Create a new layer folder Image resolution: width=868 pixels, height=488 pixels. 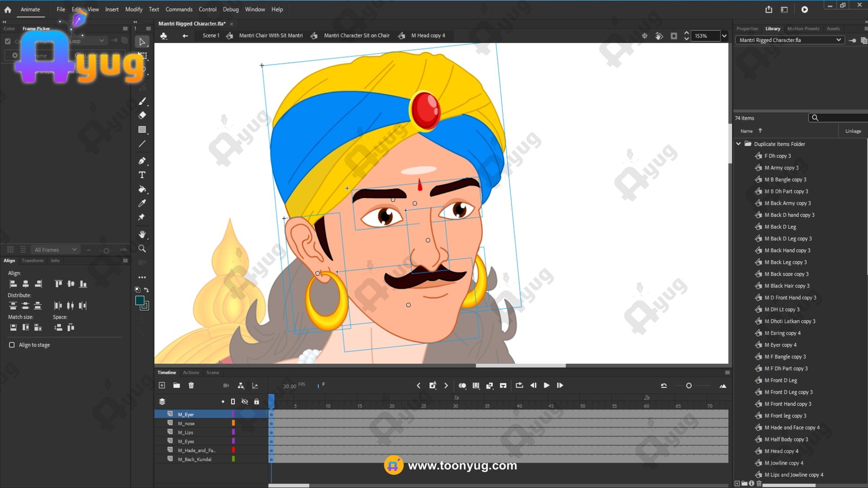pos(176,386)
